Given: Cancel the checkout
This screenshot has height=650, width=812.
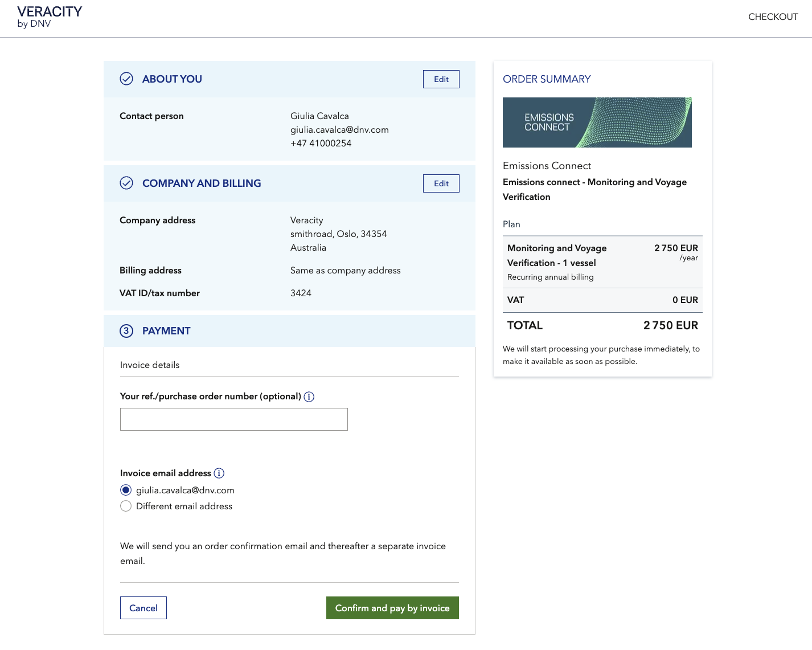Looking at the screenshot, I should 143,608.
